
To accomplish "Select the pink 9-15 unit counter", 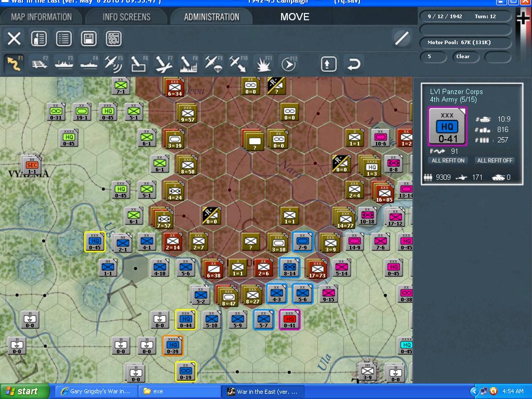I will pyautogui.click(x=328, y=294).
